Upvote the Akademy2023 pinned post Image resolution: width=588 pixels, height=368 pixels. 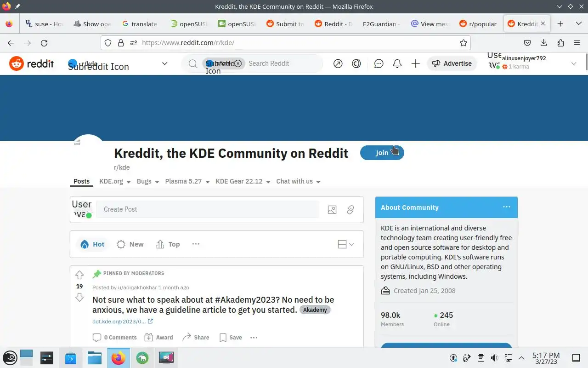(79, 275)
